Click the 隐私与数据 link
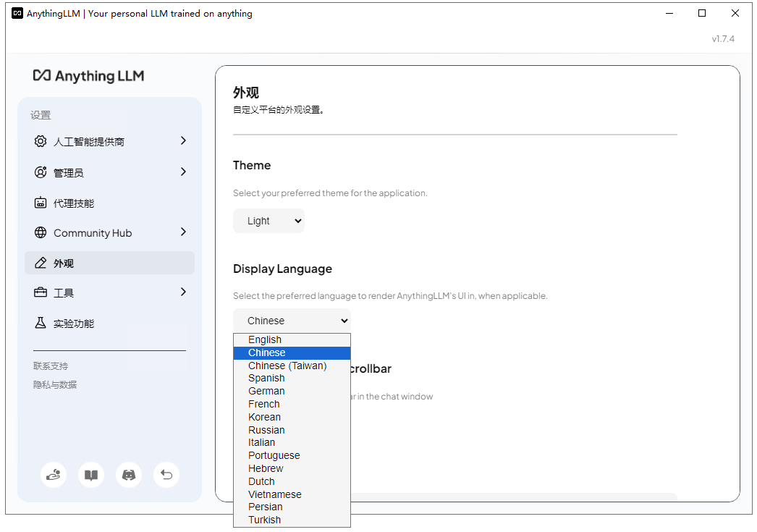Viewport: 757px width, 532px height. click(x=55, y=385)
